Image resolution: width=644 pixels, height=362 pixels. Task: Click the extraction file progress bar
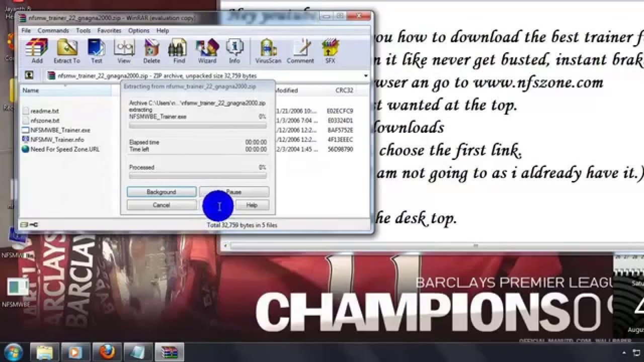tap(198, 126)
